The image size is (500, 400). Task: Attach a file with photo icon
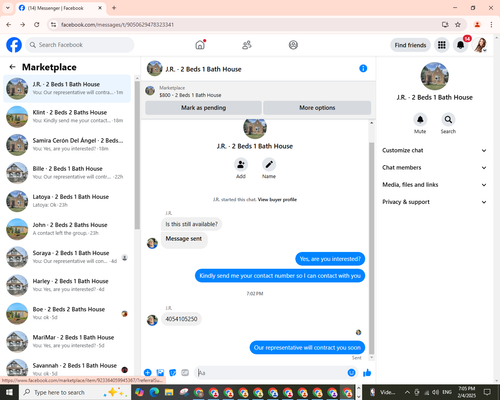point(160,373)
